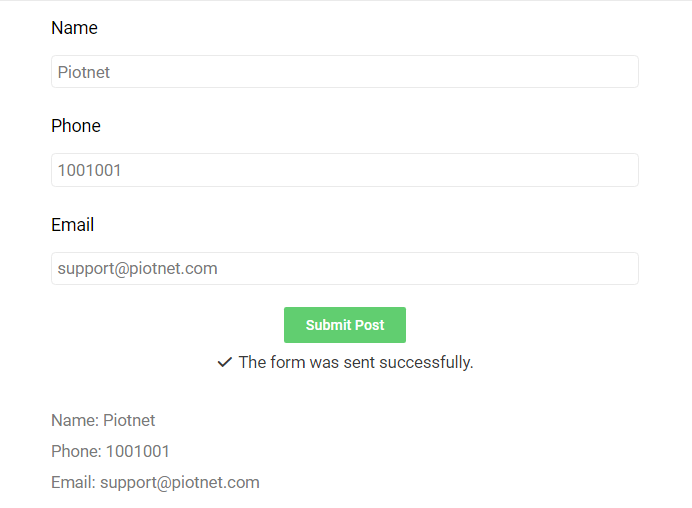Click the green button's 'Post' word
Screen dimensions: 692x508
tap(369, 325)
